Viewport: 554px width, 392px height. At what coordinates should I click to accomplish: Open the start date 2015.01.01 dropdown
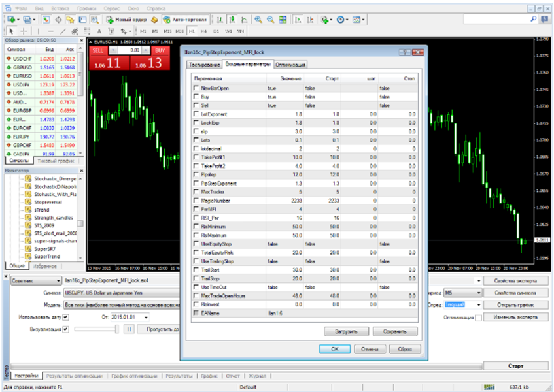(x=145, y=318)
